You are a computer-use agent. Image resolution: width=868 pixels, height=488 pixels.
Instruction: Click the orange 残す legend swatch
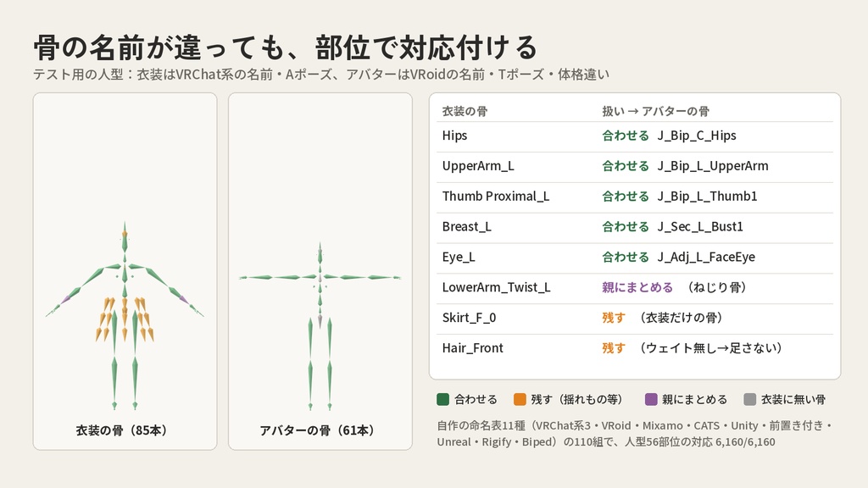pos(520,400)
